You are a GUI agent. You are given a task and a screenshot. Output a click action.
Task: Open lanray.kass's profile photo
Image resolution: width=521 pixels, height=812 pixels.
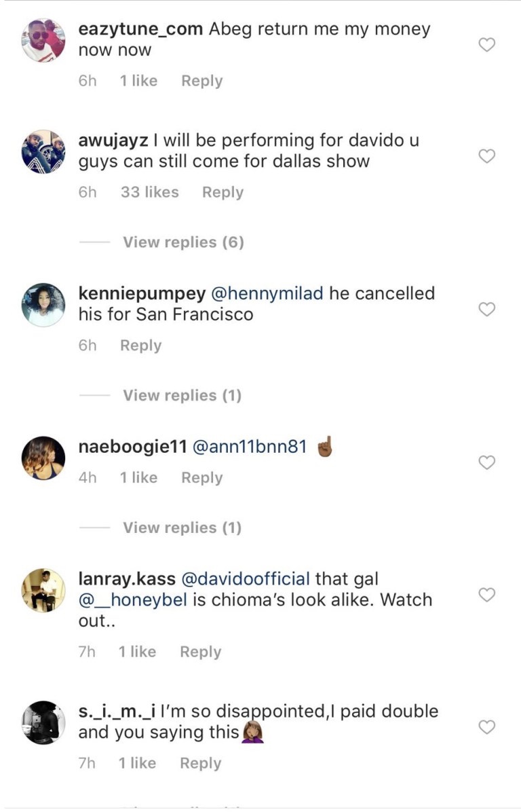(x=43, y=589)
